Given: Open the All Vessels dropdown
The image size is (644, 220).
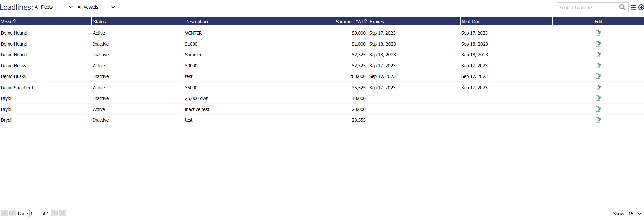Looking at the screenshot, I should (96, 7).
